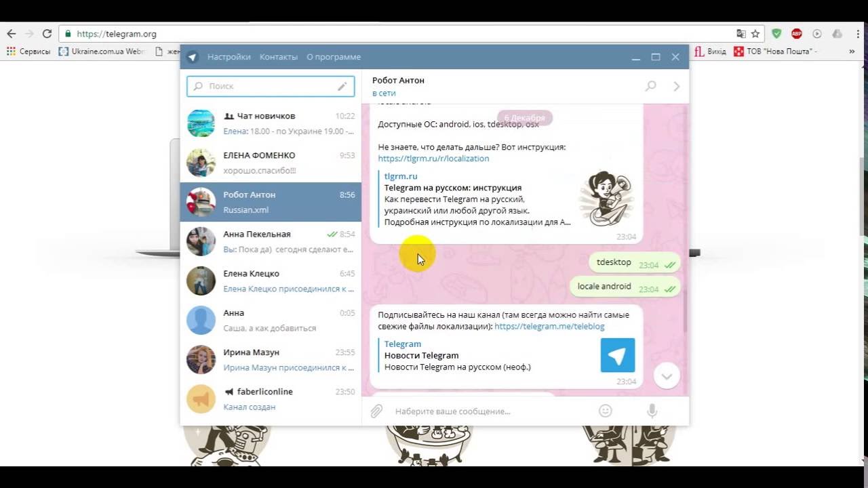
Task: Open the ТОВ "Нова Пошта" bookmark
Action: coord(776,51)
